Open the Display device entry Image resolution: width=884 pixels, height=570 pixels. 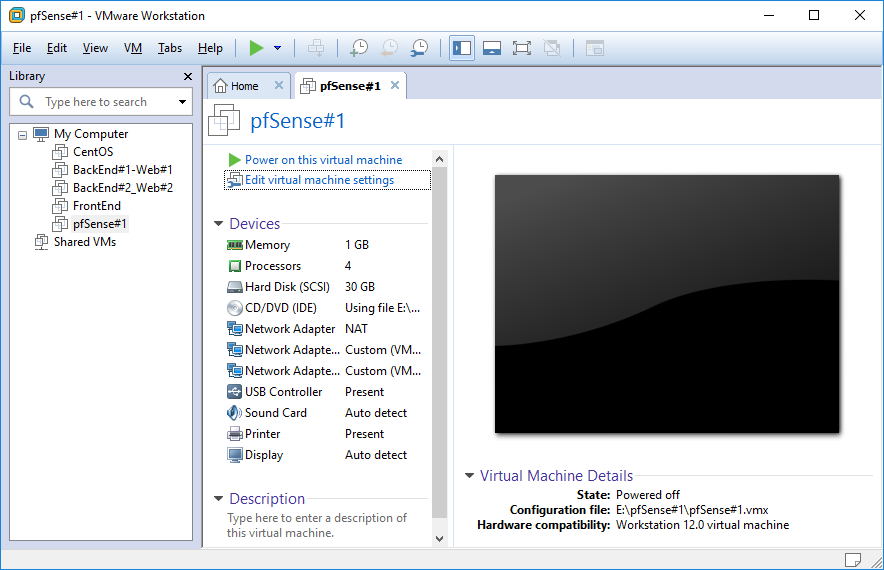pos(264,455)
